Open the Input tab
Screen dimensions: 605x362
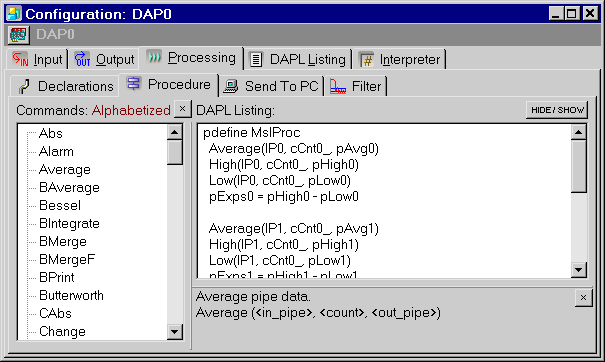tap(37, 59)
